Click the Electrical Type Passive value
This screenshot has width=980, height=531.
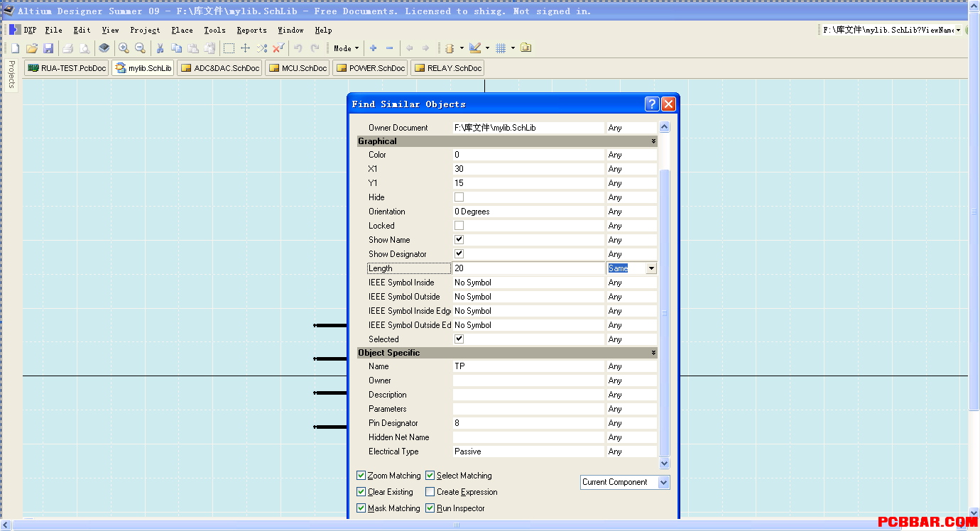[x=528, y=451]
